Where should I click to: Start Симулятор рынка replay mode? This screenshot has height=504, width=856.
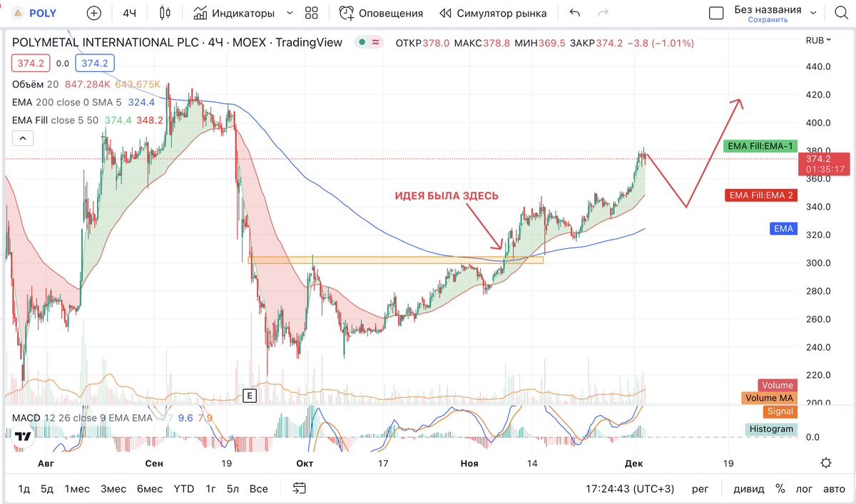(x=493, y=14)
